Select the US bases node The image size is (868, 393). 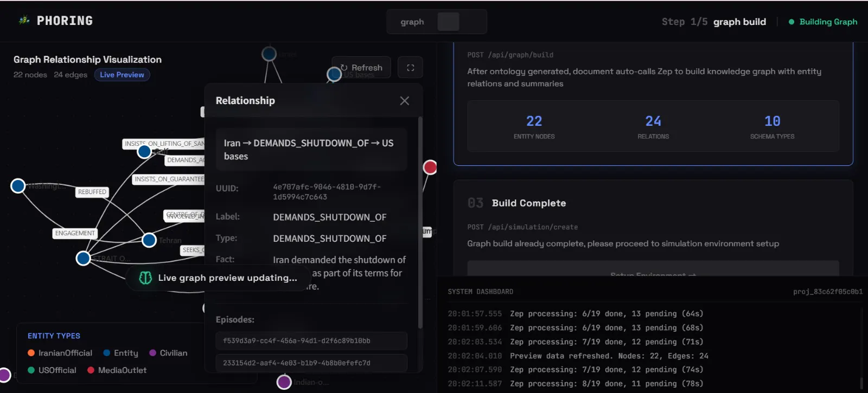[334, 74]
